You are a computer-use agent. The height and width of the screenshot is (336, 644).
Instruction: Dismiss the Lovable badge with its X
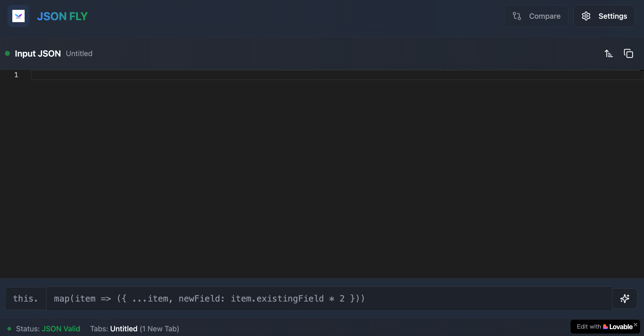635,324
